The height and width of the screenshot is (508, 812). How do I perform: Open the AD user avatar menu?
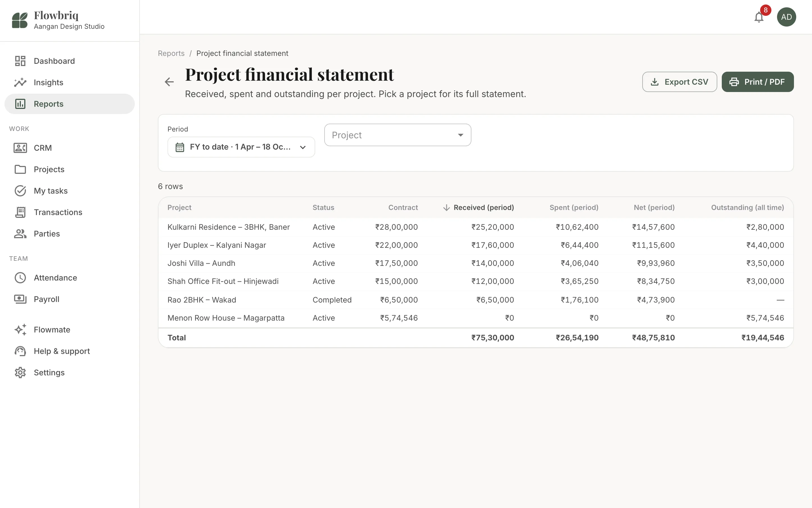click(x=786, y=17)
